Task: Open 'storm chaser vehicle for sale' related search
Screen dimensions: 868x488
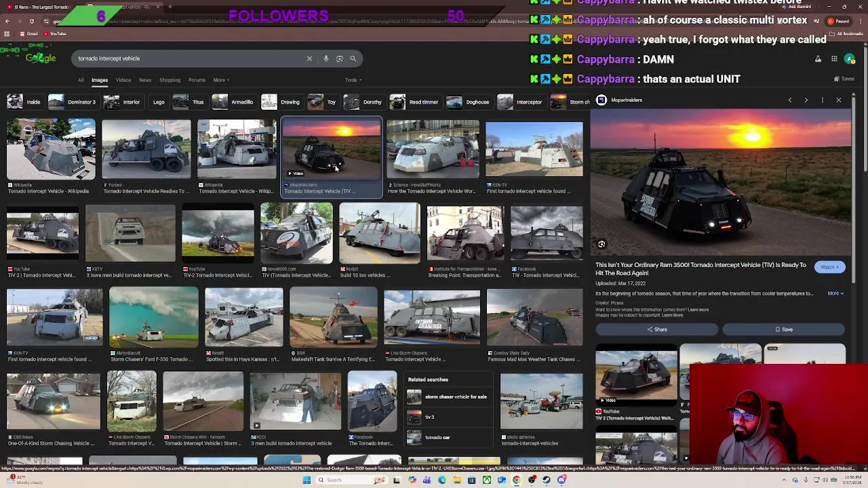Action: point(448,397)
